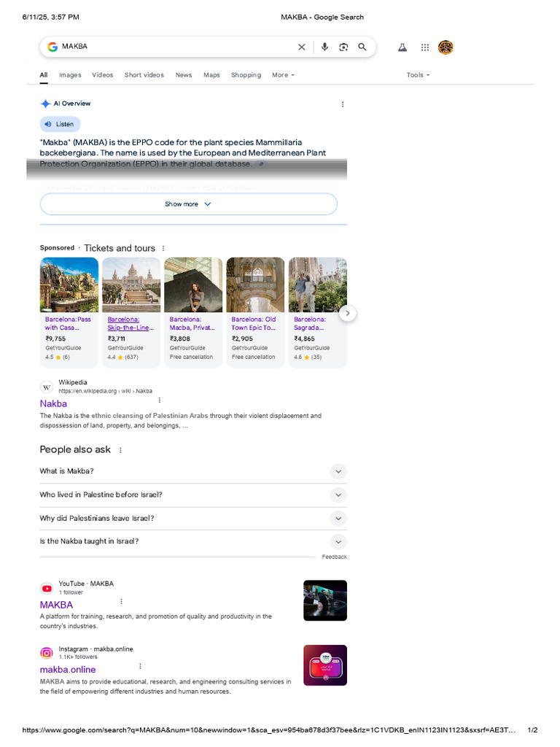Open 'Barcelona: Sagrada...' ad
560x747 pixels.
(310, 323)
